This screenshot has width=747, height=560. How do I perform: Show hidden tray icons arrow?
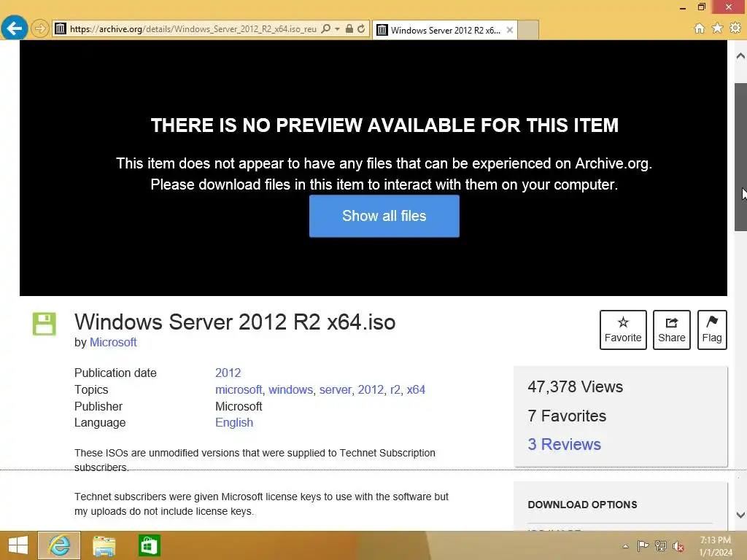(625, 546)
